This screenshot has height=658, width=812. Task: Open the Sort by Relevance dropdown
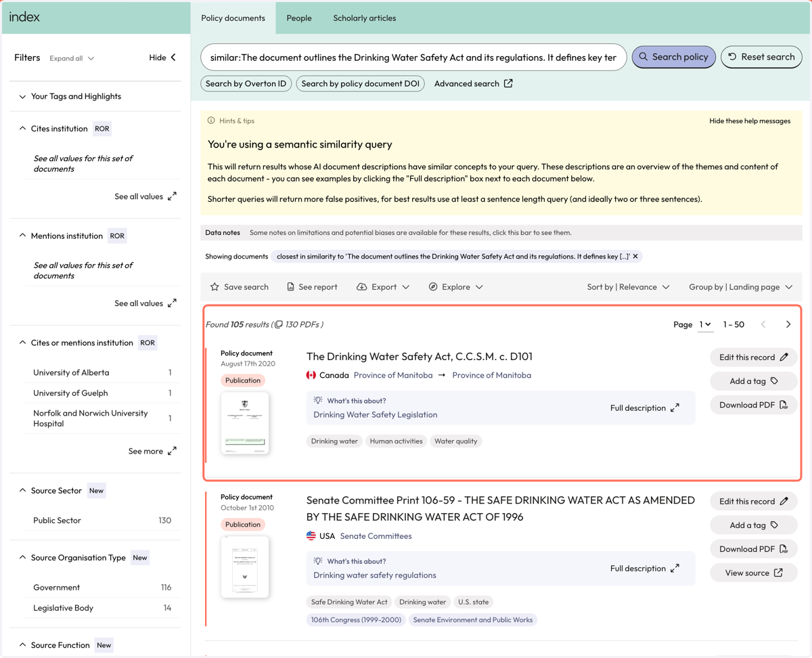point(628,287)
